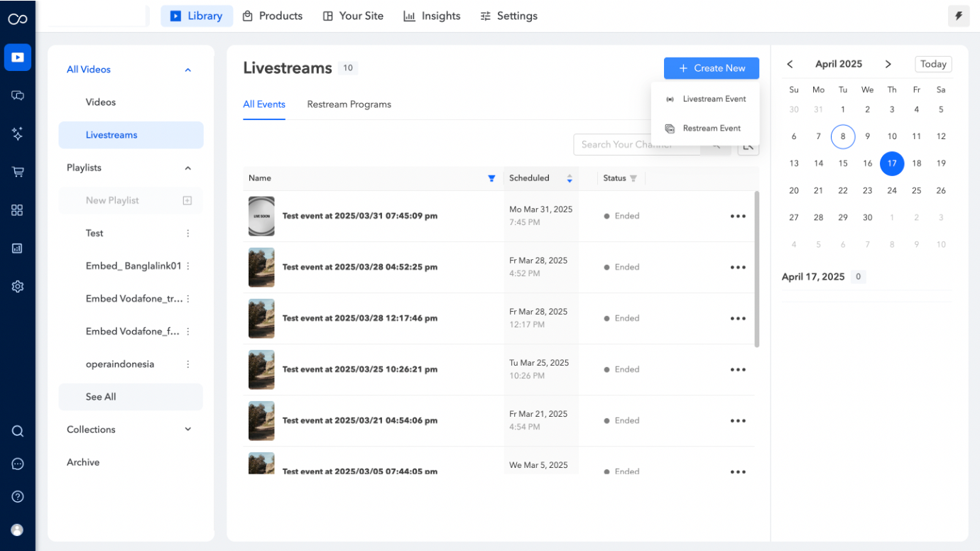980x551 pixels.
Task: Collapse the Playlists section
Action: pos(187,168)
